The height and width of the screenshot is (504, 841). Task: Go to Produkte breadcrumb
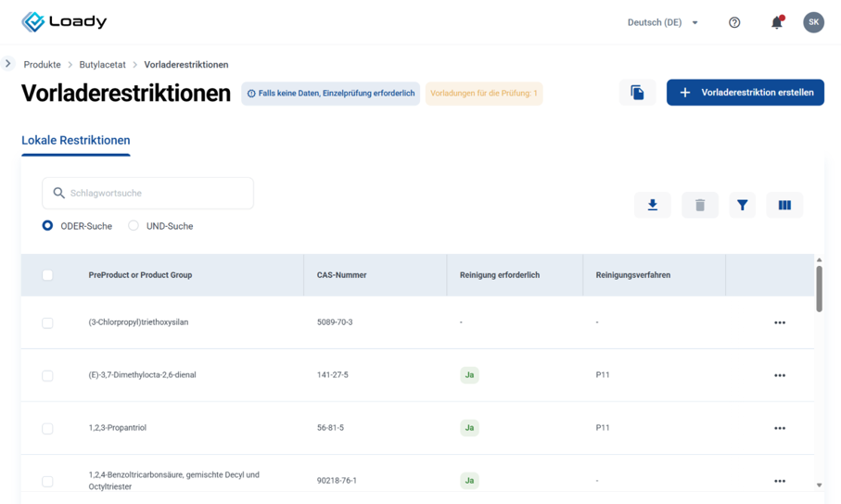(x=42, y=64)
